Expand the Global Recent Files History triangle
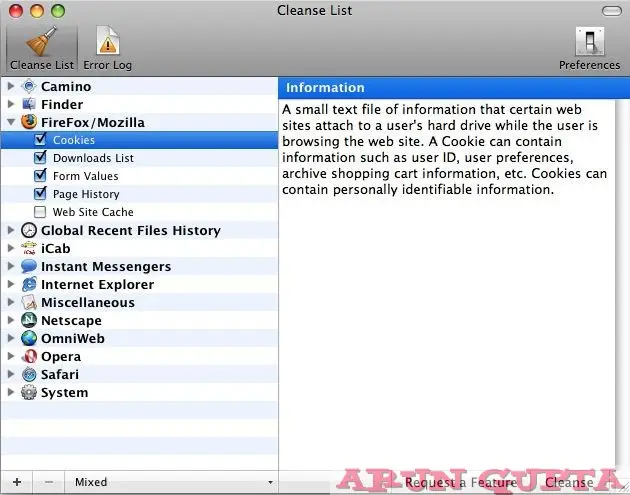This screenshot has width=630, height=495. coord(11,230)
